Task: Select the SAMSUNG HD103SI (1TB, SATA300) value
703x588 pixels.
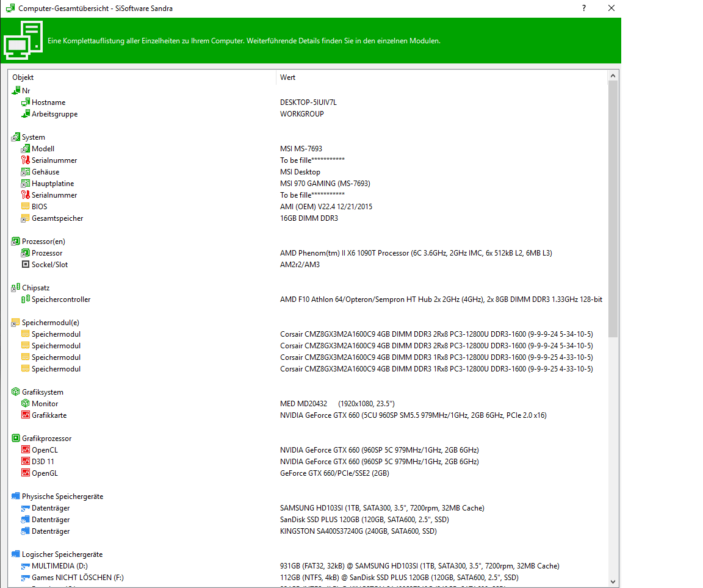Action: pyautogui.click(x=382, y=507)
